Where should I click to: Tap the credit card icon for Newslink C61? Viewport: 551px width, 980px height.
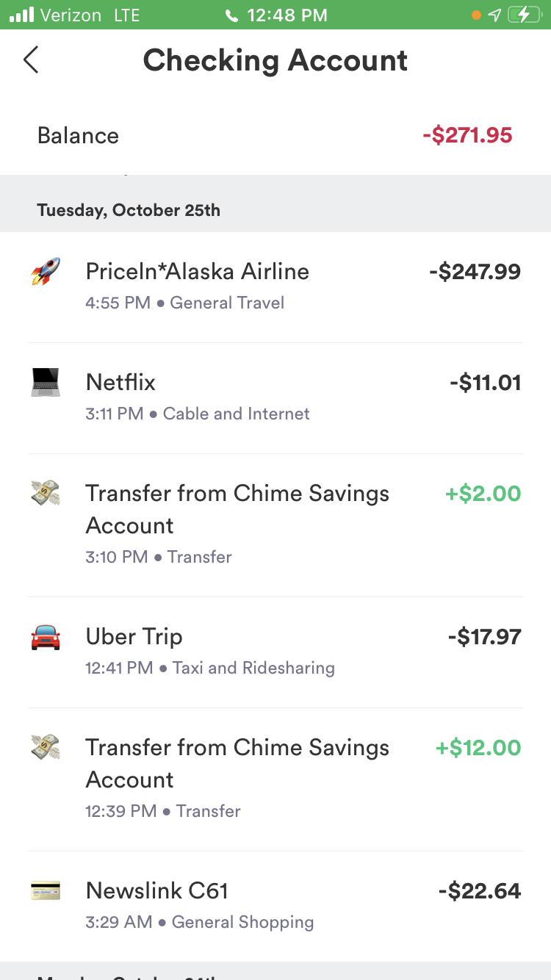pyautogui.click(x=46, y=891)
